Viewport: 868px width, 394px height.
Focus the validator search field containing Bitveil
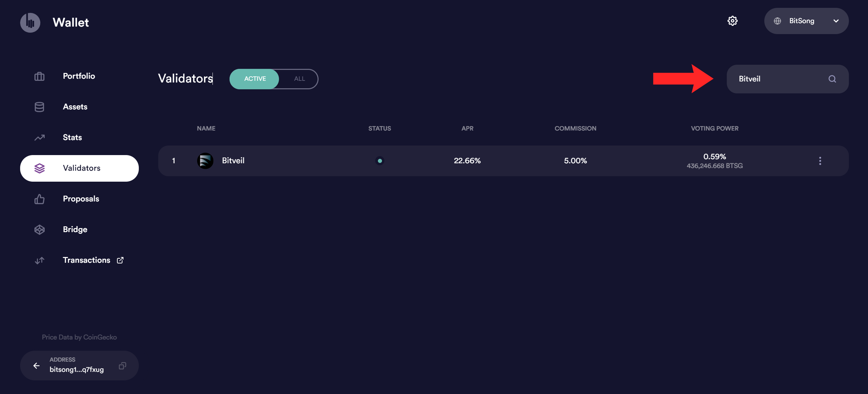tap(788, 79)
